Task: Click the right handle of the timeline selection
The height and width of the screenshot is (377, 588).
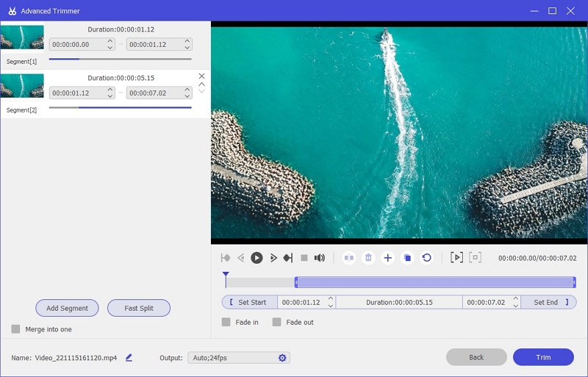Action: click(574, 282)
